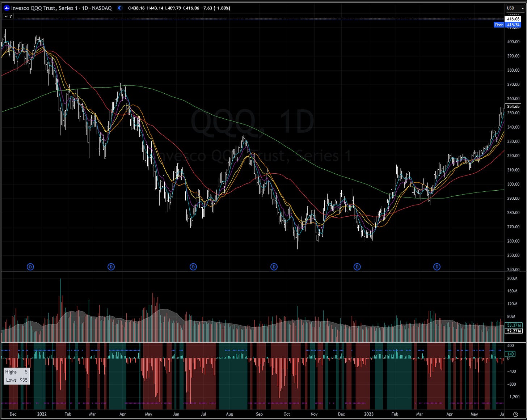Click the May label after 2023
527x420 pixels.
coord(474,414)
